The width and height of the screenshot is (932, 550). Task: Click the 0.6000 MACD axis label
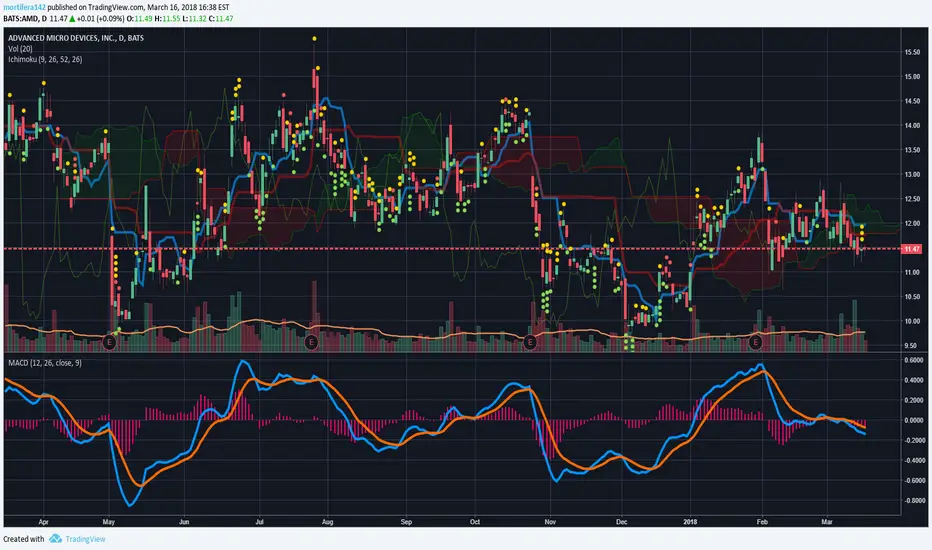914,360
